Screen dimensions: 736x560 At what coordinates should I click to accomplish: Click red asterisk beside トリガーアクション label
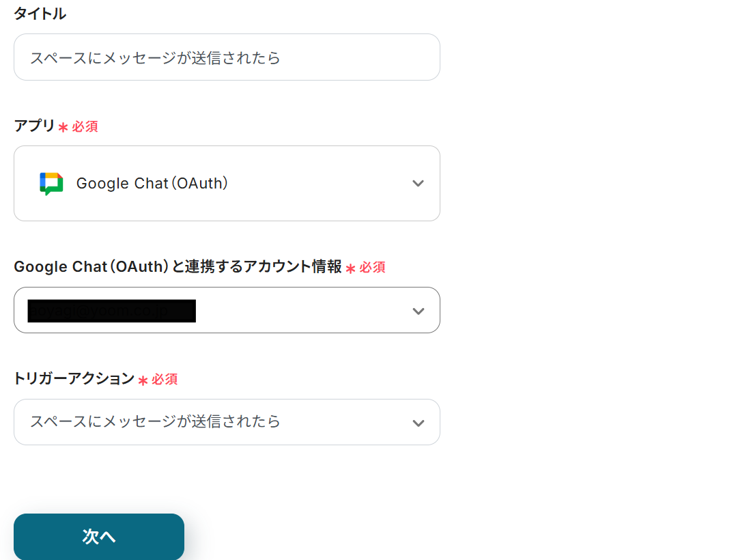[143, 380]
